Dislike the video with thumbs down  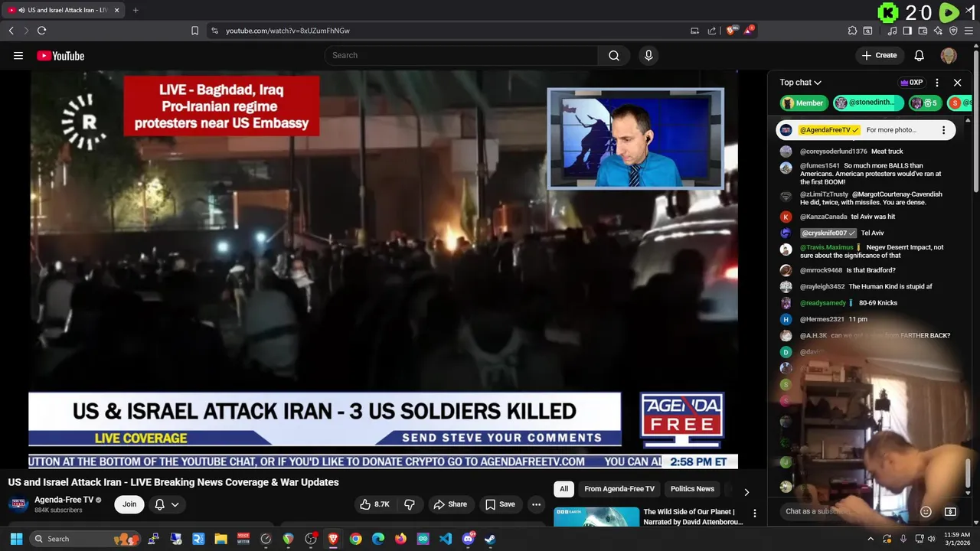(x=410, y=504)
